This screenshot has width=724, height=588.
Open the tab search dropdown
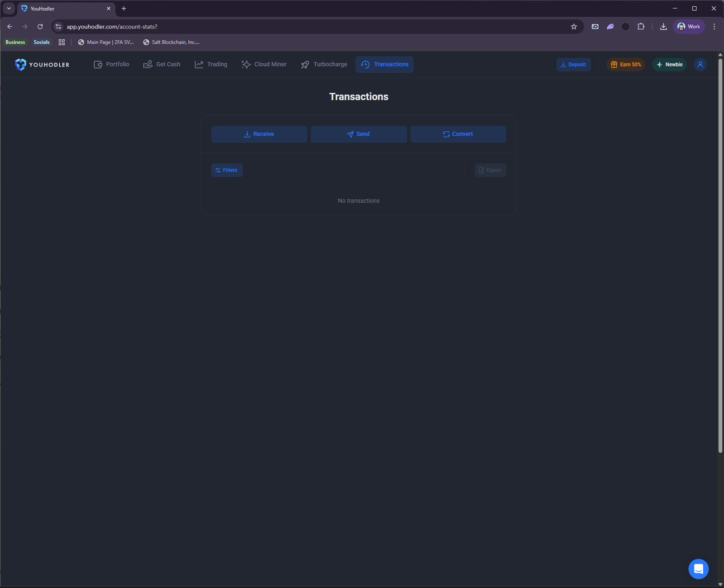[9, 8]
